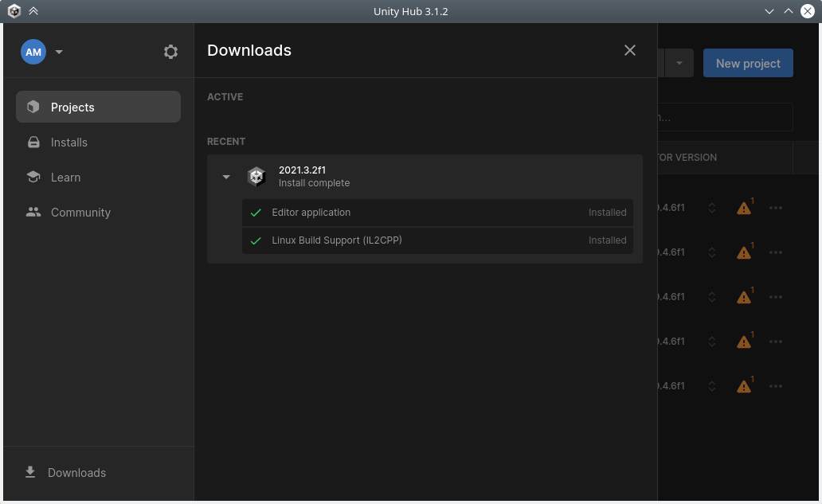Open the Downloads panel from sidebar
Viewport: 822px width, 504px height.
tap(76, 472)
